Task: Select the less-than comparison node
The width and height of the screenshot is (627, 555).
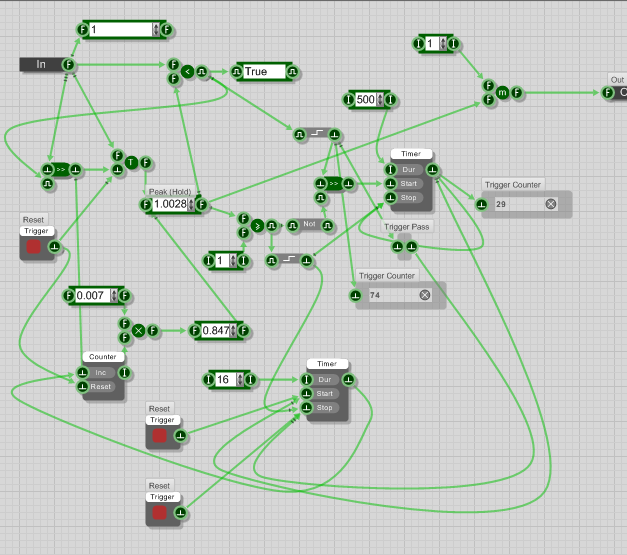Action: (187, 72)
